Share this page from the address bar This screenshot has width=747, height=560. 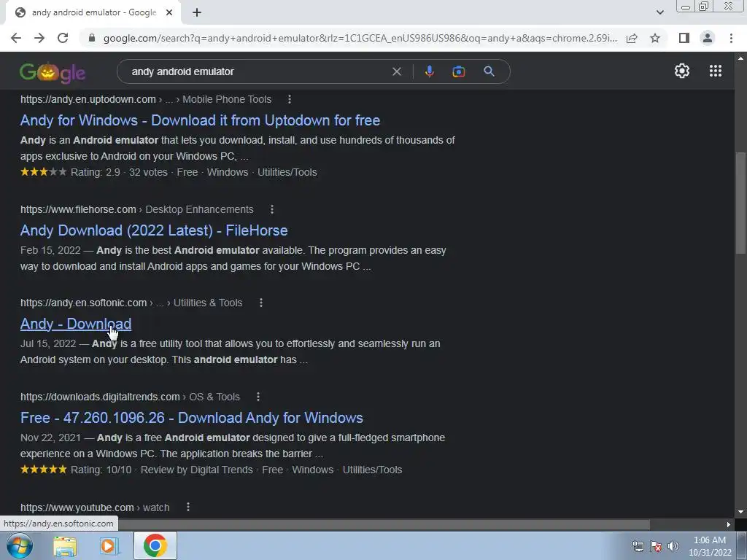click(x=632, y=38)
